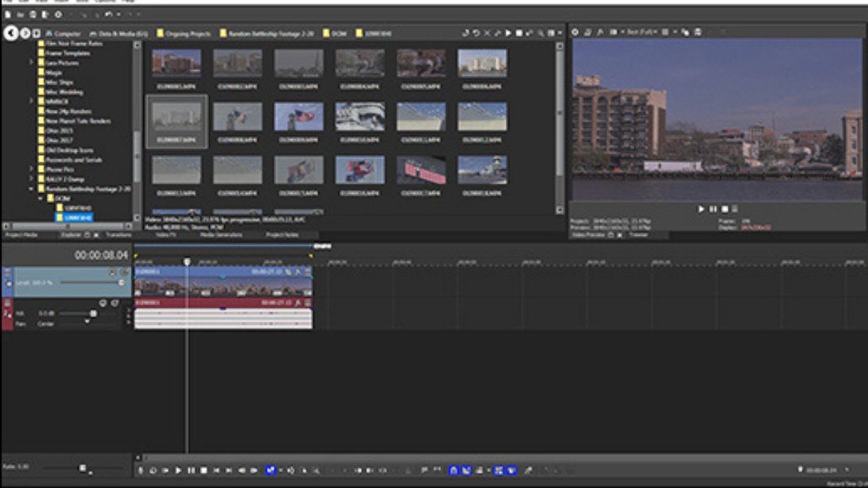
Task: Solo the video track 1
Action: click(123, 273)
